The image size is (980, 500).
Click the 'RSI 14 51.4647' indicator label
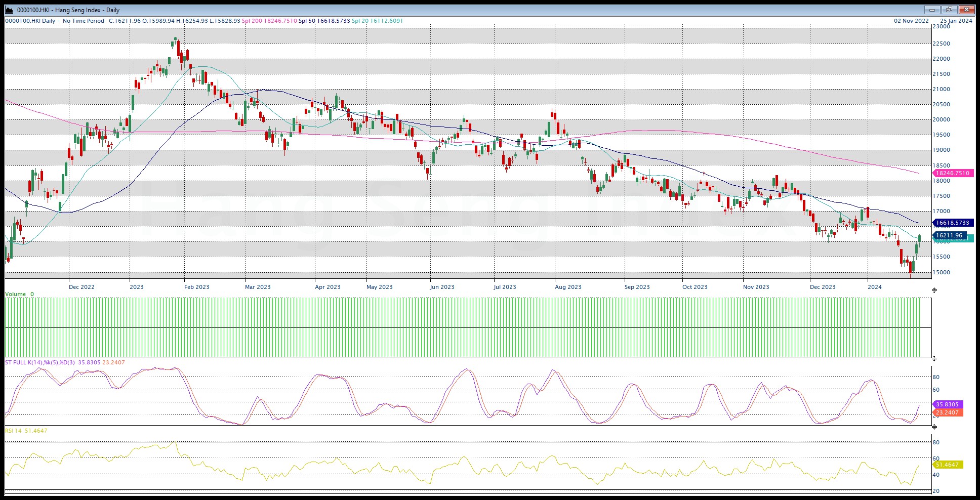tap(26, 431)
